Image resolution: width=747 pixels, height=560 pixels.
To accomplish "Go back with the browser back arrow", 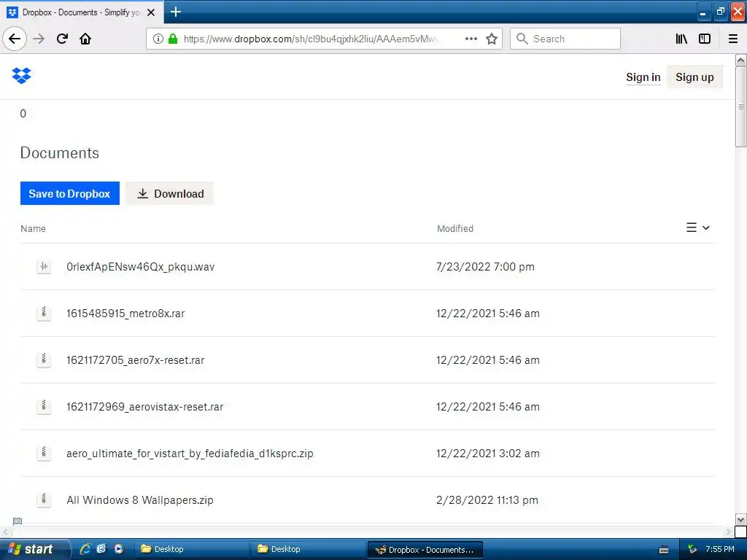I will click(x=15, y=39).
